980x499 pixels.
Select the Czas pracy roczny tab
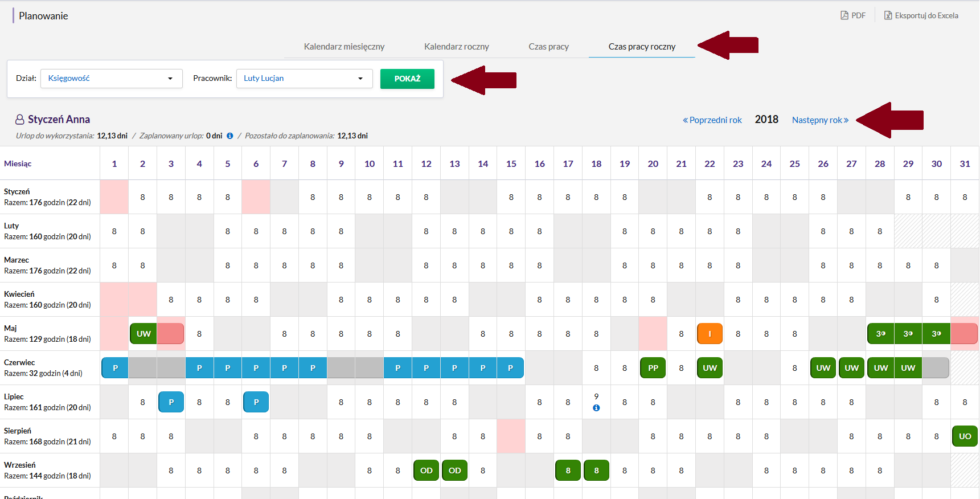point(642,47)
